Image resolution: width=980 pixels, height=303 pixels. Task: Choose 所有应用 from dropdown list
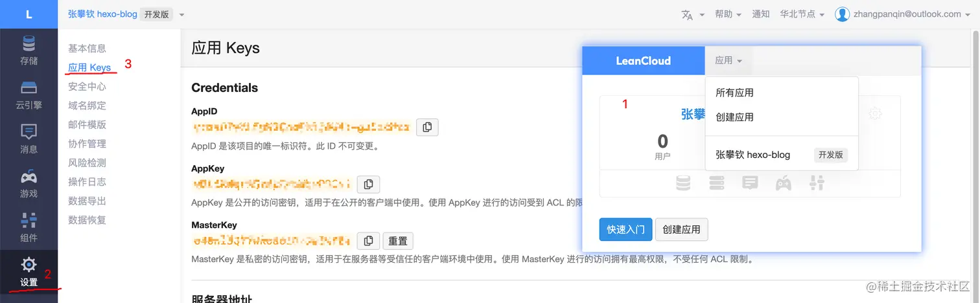pyautogui.click(x=781, y=93)
